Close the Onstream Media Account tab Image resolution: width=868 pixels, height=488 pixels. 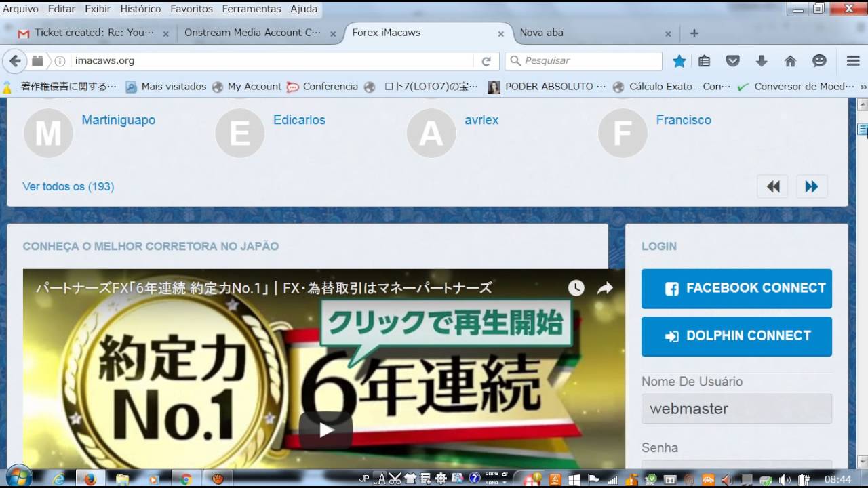pos(333,33)
